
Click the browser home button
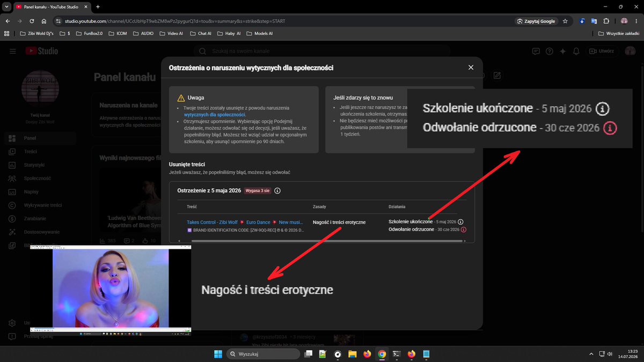tap(44, 21)
